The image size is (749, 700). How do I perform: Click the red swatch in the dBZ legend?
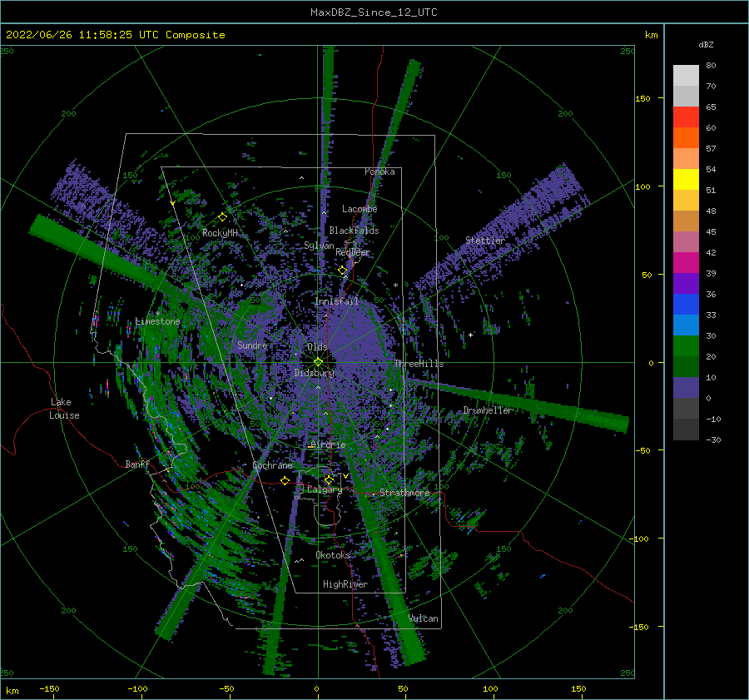(686, 117)
